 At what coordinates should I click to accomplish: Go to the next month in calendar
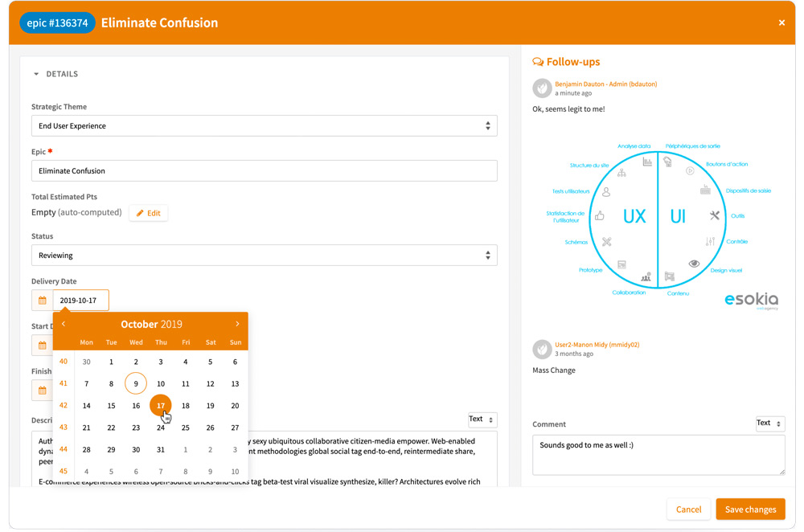click(x=237, y=324)
